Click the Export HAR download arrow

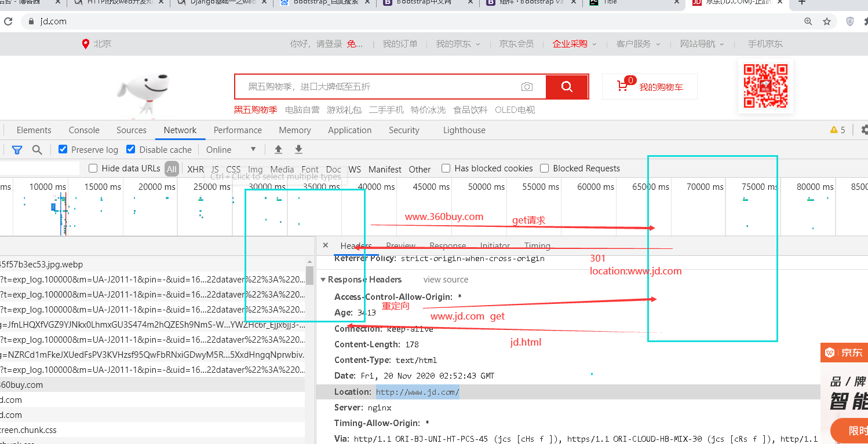coord(298,149)
